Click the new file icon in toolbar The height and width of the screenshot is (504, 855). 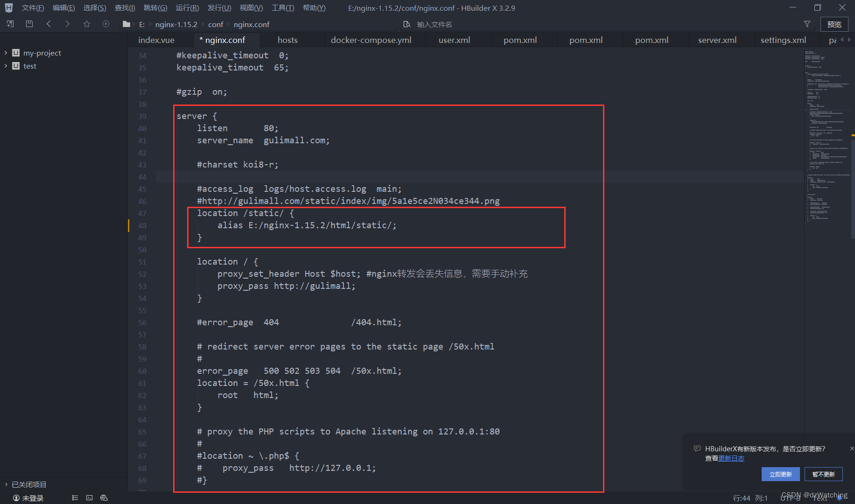10,24
